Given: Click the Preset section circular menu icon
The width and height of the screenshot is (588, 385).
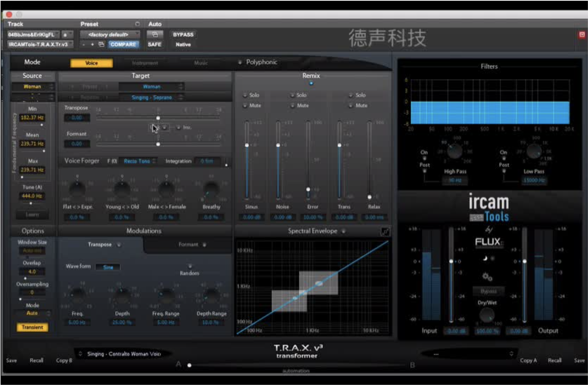Looking at the screenshot, I should pyautogui.click(x=137, y=24).
